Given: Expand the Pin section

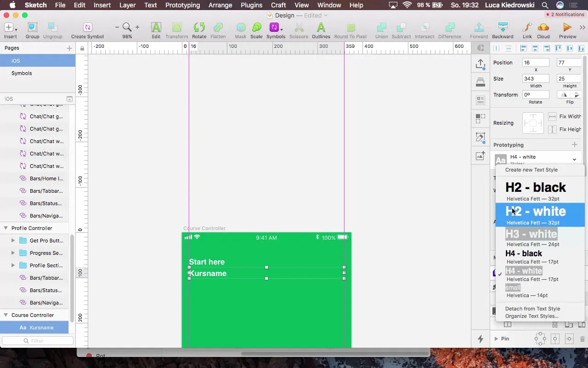Looking at the screenshot, I should [496, 339].
